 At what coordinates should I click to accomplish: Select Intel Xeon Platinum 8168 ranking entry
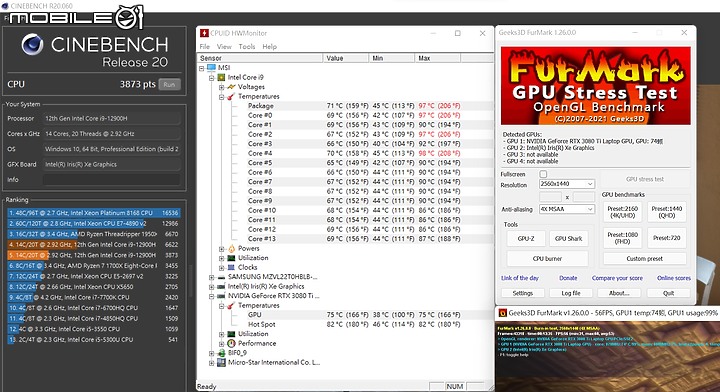coord(94,213)
